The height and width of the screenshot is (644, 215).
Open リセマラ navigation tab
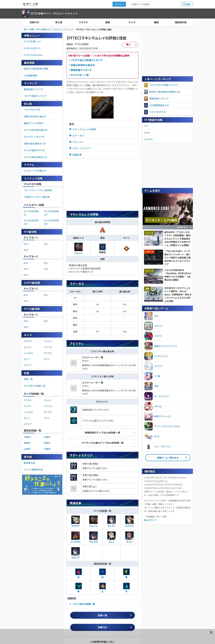pyautogui.click(x=83, y=22)
